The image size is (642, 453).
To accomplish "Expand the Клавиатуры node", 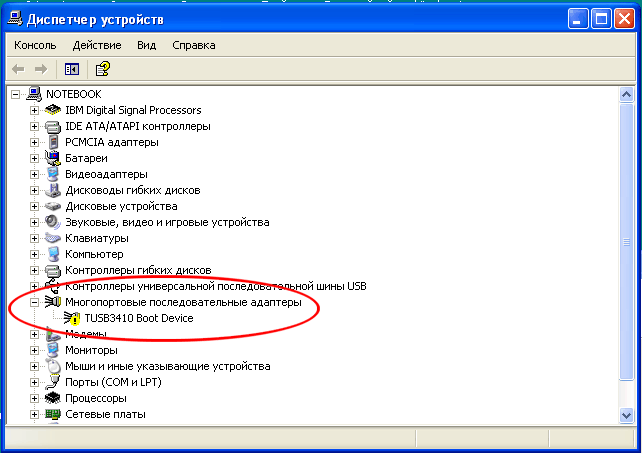I will tap(34, 238).
